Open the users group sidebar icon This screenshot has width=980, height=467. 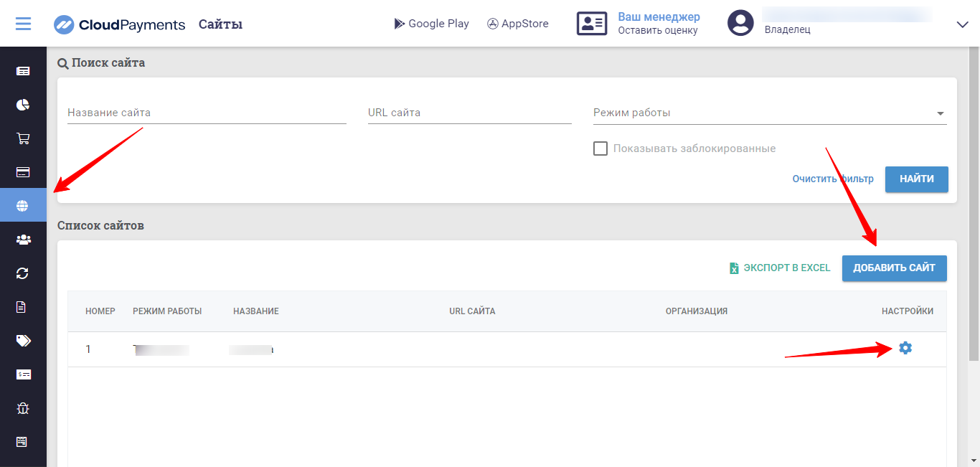point(23,240)
